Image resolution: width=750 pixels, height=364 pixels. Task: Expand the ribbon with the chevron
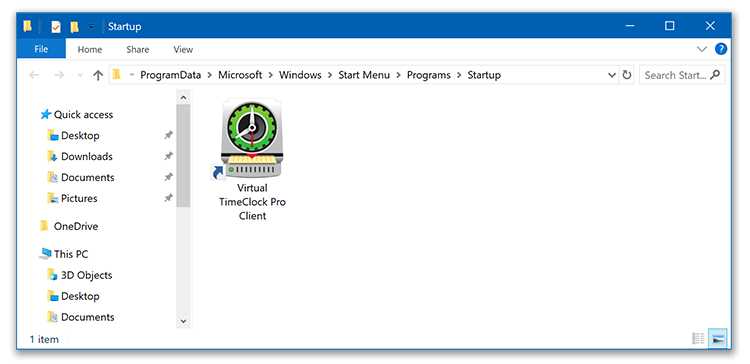702,49
